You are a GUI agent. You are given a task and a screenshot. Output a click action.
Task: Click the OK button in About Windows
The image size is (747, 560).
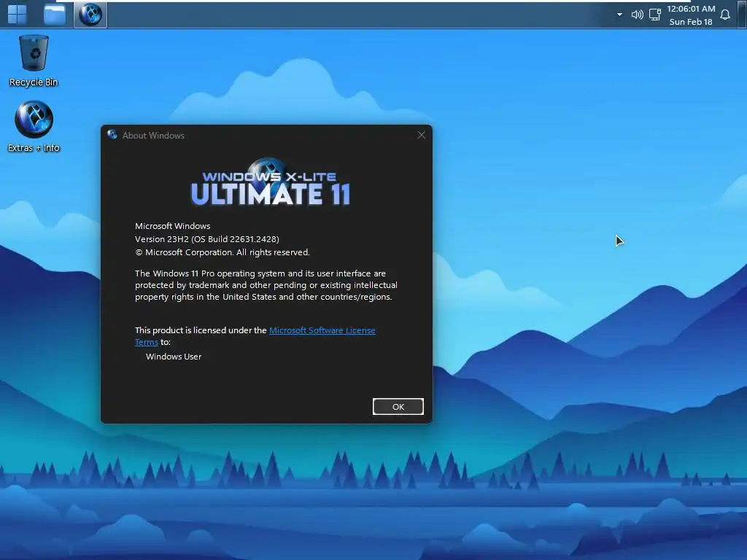click(x=398, y=407)
